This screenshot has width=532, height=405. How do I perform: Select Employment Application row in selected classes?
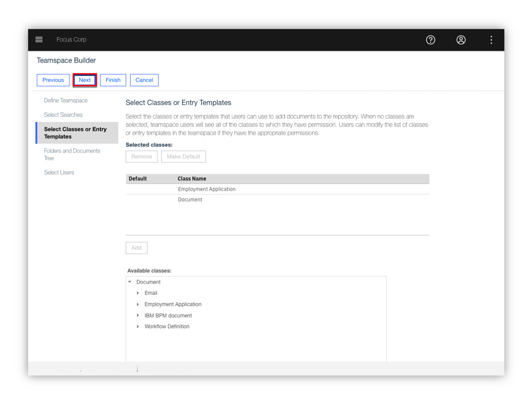tap(278, 189)
